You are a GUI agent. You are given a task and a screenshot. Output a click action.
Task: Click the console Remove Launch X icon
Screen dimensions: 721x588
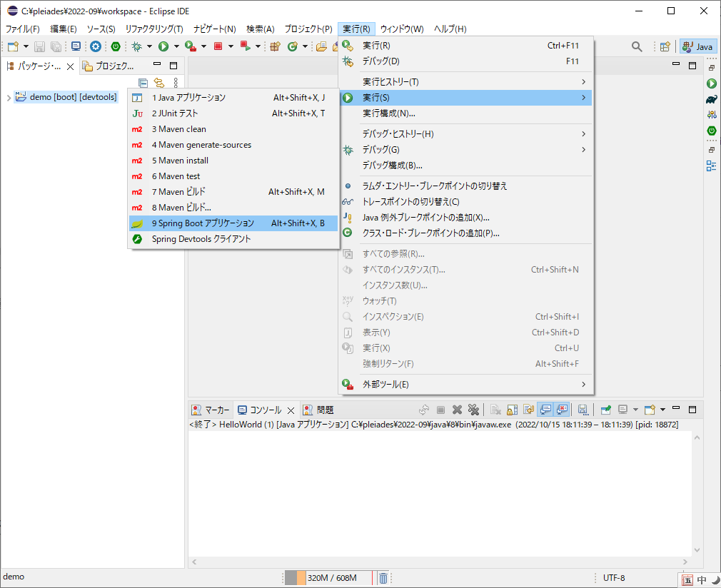(x=457, y=410)
